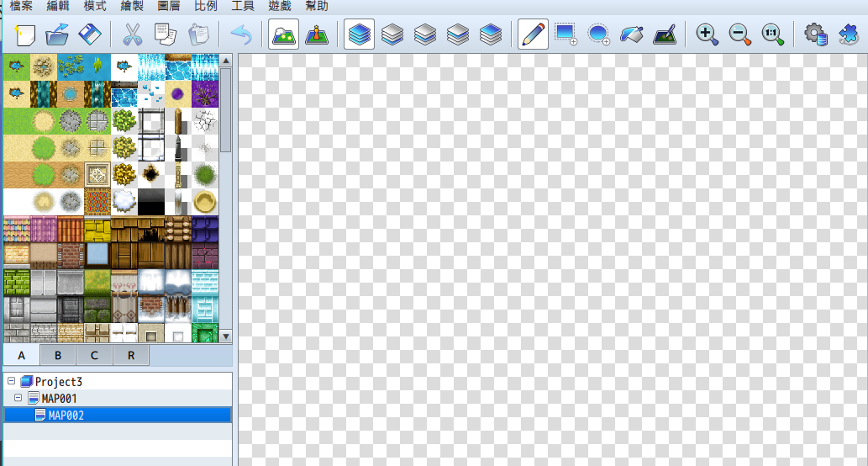This screenshot has width=868, height=466.
Task: Click the tileset palette scrollbar thumb
Action: (x=226, y=110)
